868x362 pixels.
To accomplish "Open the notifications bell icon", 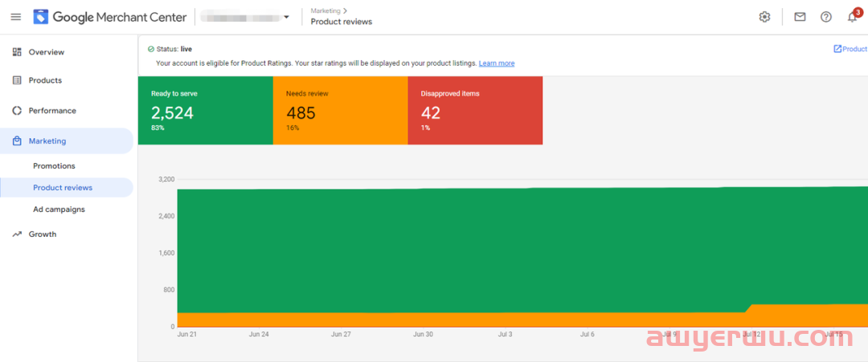I will (x=853, y=17).
